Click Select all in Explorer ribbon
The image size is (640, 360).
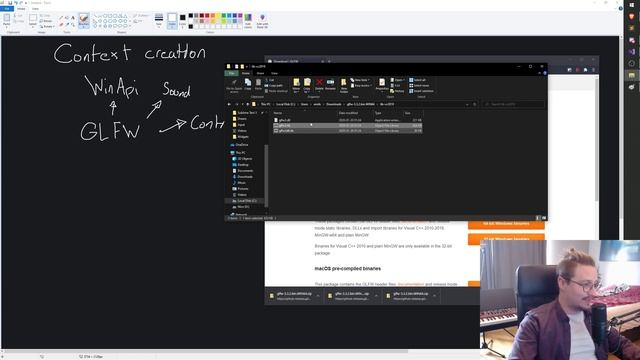pos(418,80)
